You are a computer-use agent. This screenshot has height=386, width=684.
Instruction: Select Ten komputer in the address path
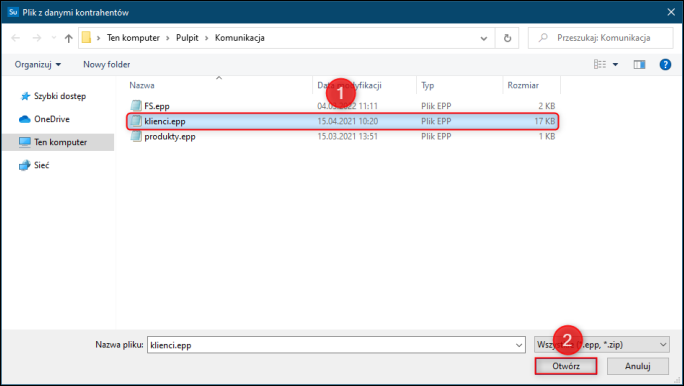point(133,38)
